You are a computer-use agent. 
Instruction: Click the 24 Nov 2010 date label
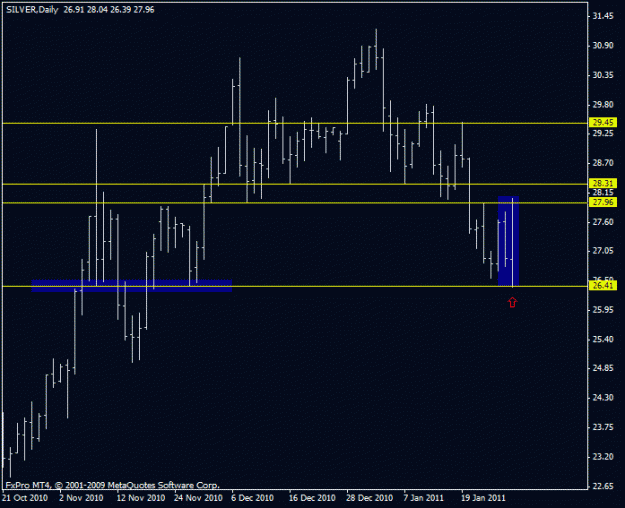pos(198,498)
